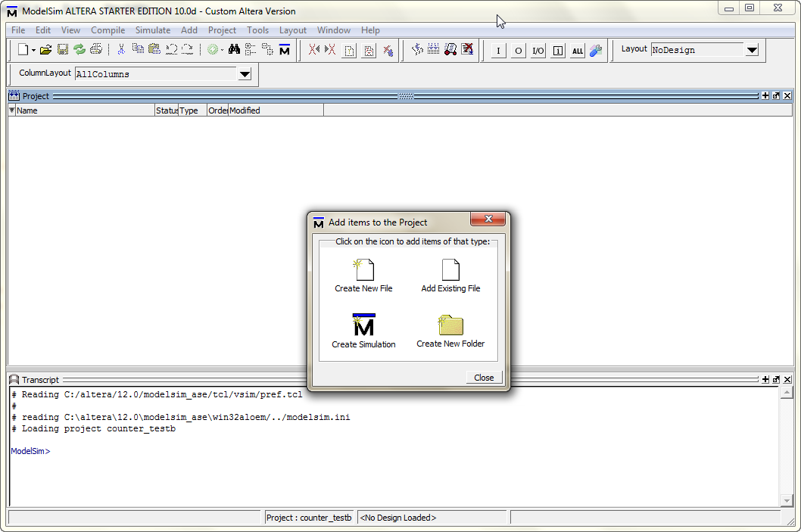This screenshot has height=532, width=801.
Task: Click the Cut scissors icon
Action: [x=121, y=49]
